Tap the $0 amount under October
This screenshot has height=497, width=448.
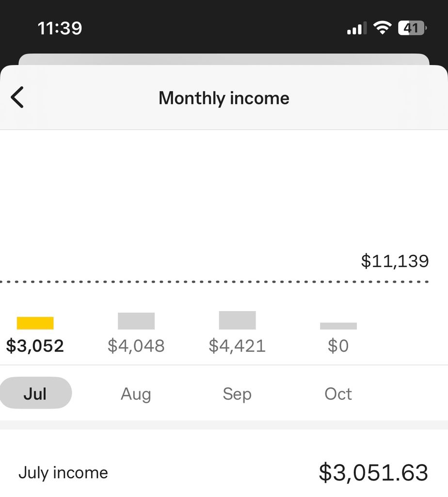coord(338,346)
